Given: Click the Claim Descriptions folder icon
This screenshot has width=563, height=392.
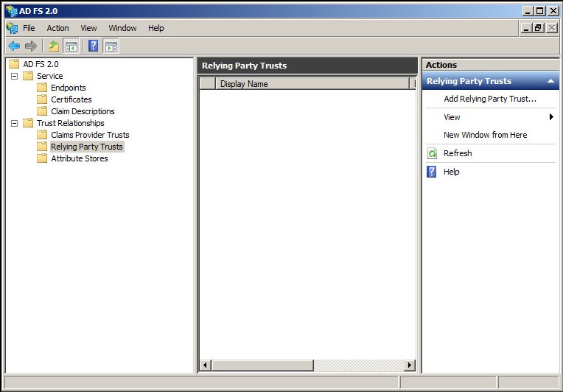Looking at the screenshot, I should point(42,111).
